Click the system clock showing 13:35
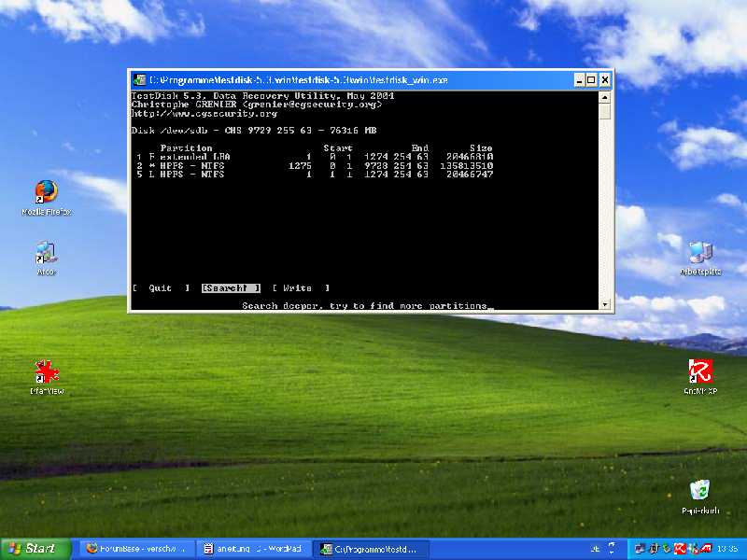The image size is (747, 560). click(x=727, y=549)
